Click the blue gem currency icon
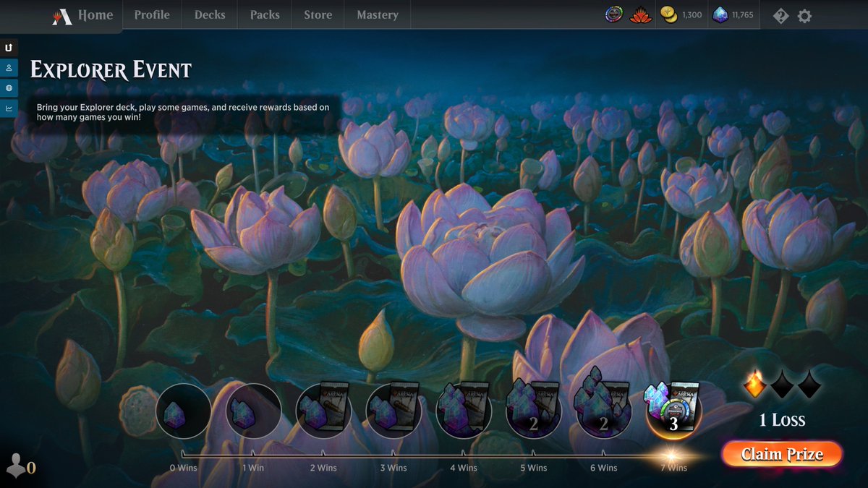Screen dimensions: 868x488 [720, 14]
